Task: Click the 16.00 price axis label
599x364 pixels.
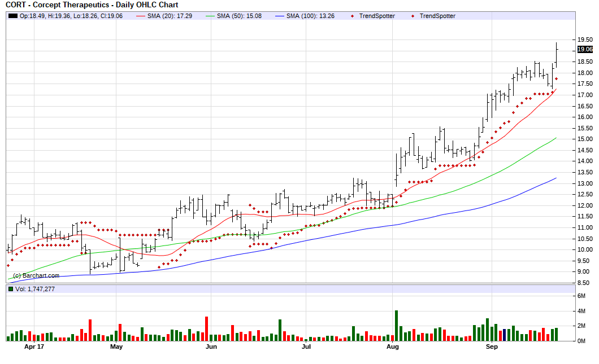Action: point(585,117)
